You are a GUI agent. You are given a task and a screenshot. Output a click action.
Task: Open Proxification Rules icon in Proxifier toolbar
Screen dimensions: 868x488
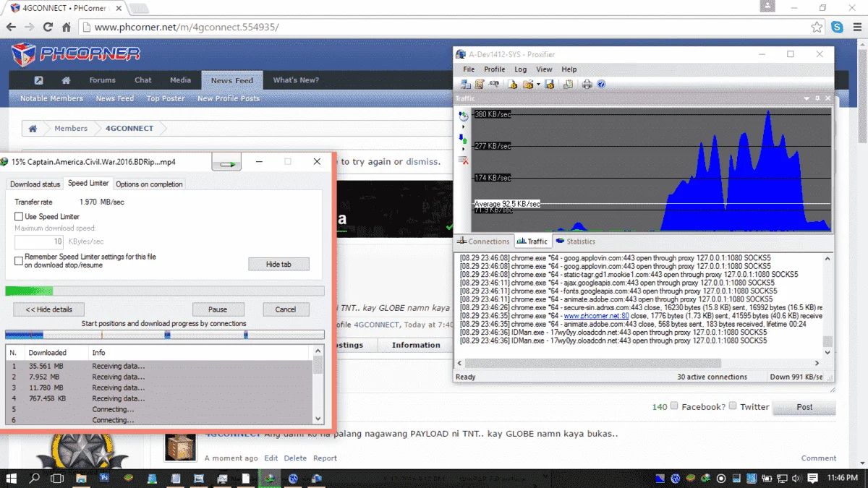coord(480,84)
